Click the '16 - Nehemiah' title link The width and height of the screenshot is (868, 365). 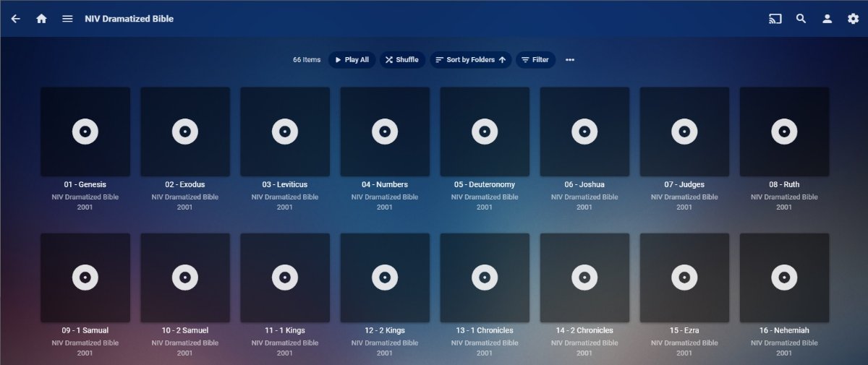click(784, 330)
